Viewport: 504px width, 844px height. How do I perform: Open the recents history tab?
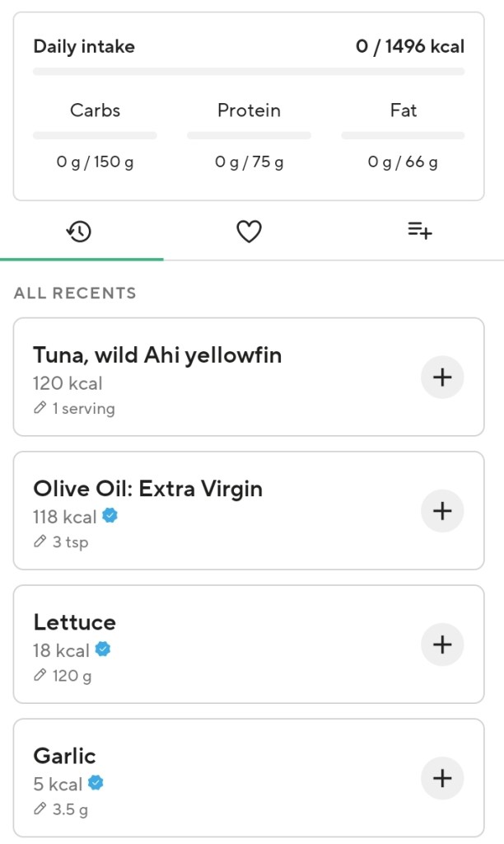(79, 232)
